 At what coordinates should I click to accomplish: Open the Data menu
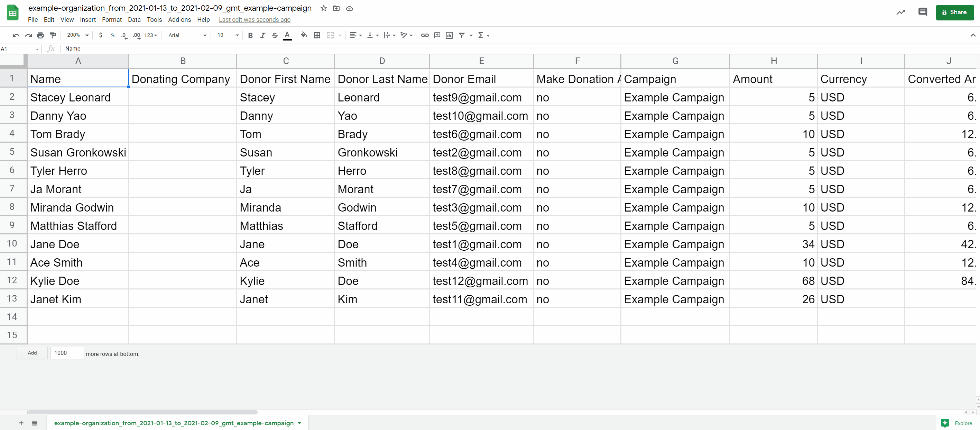point(134,19)
